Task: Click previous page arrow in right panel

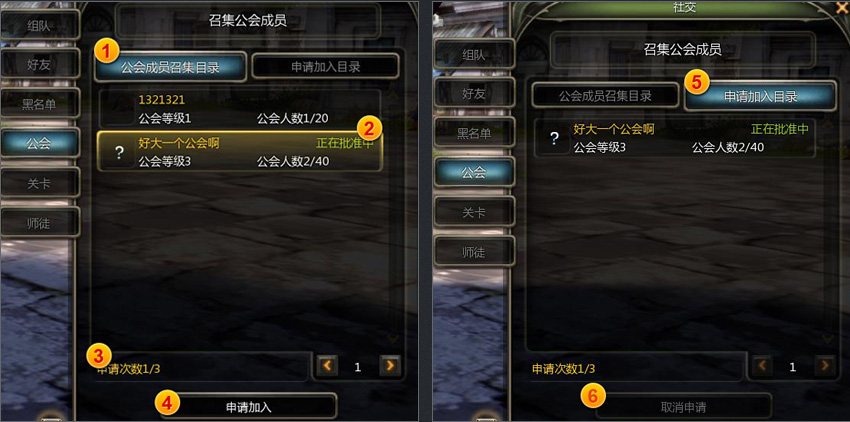Action: point(762,367)
